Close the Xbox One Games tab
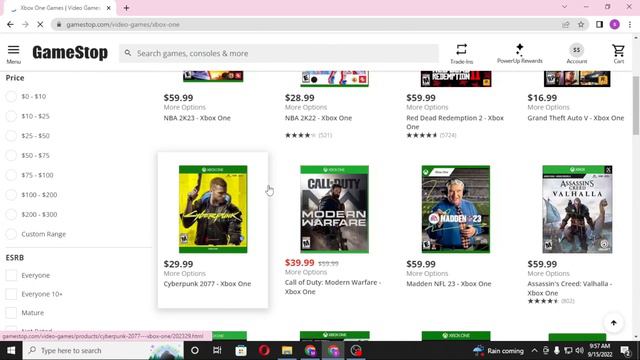Screen dimensions: 640x360 [109, 8]
